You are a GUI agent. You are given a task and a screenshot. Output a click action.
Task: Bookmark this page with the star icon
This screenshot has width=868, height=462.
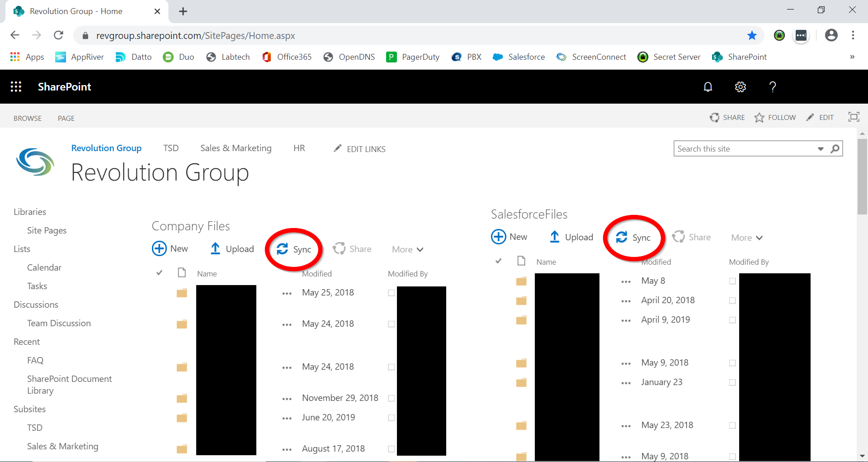click(x=752, y=35)
